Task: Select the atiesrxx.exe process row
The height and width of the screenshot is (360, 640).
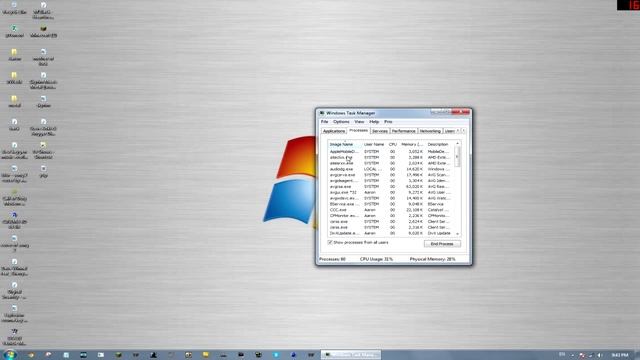Action: coord(391,163)
